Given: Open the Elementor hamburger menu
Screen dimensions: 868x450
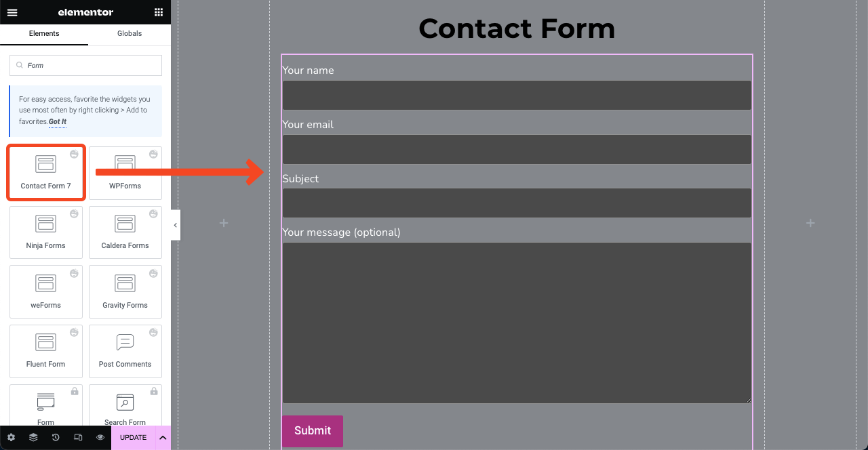Looking at the screenshot, I should (x=12, y=12).
